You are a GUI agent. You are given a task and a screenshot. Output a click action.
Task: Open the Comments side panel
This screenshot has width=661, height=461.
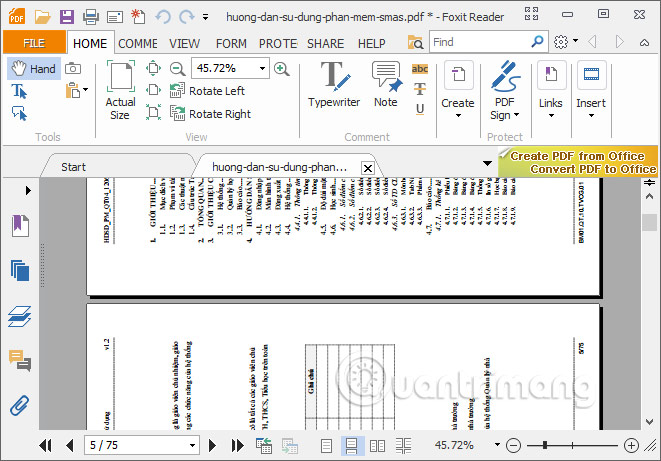[20, 361]
